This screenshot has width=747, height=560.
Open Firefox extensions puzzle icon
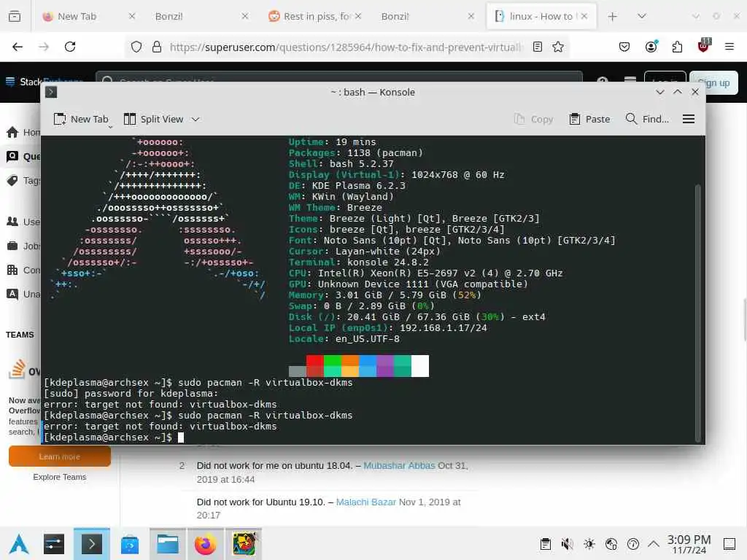coord(677,47)
